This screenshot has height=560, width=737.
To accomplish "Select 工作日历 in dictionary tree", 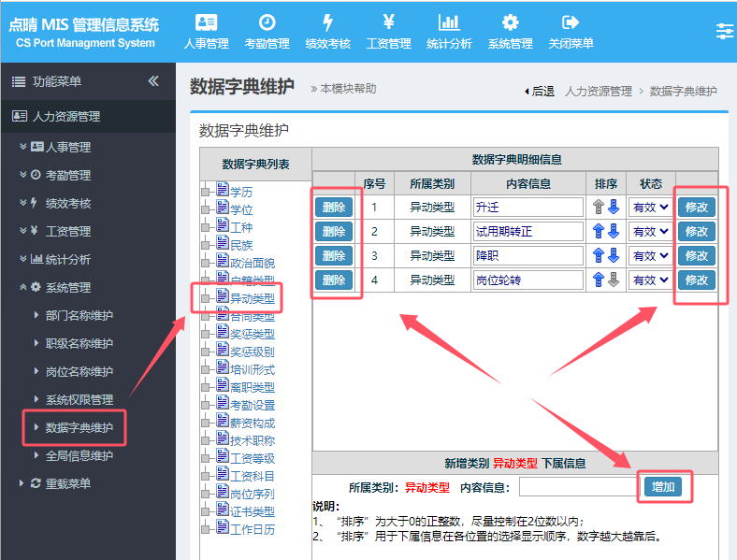I will [x=252, y=529].
